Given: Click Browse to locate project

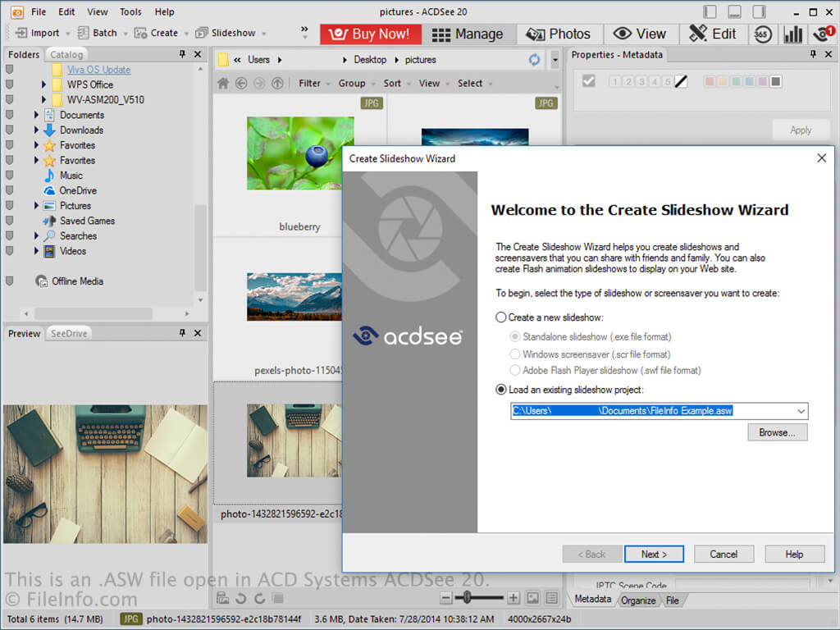Looking at the screenshot, I should pos(778,433).
